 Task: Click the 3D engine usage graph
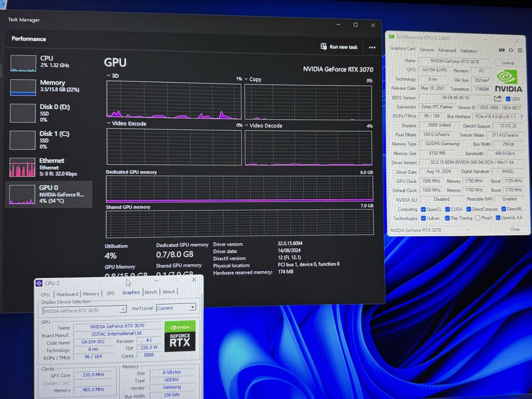(174, 100)
